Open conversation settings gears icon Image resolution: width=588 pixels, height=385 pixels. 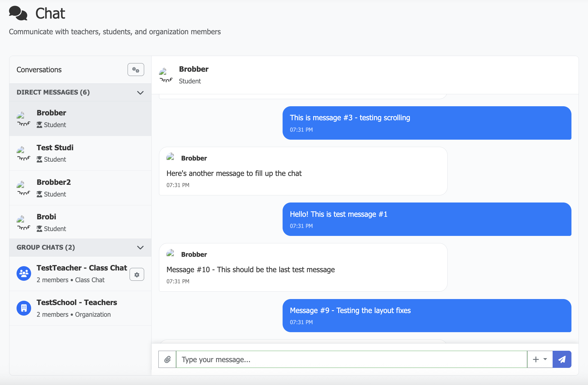coord(136,70)
